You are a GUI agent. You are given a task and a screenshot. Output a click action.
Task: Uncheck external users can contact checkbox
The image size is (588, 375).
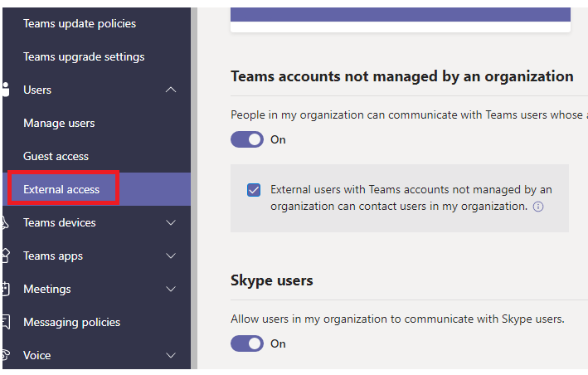(x=254, y=190)
